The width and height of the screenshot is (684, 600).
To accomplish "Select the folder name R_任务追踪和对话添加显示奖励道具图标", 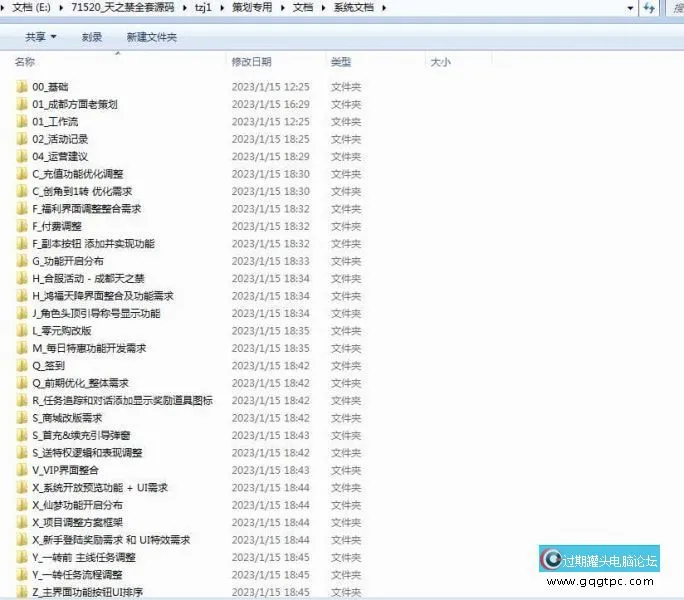I will click(x=123, y=401).
